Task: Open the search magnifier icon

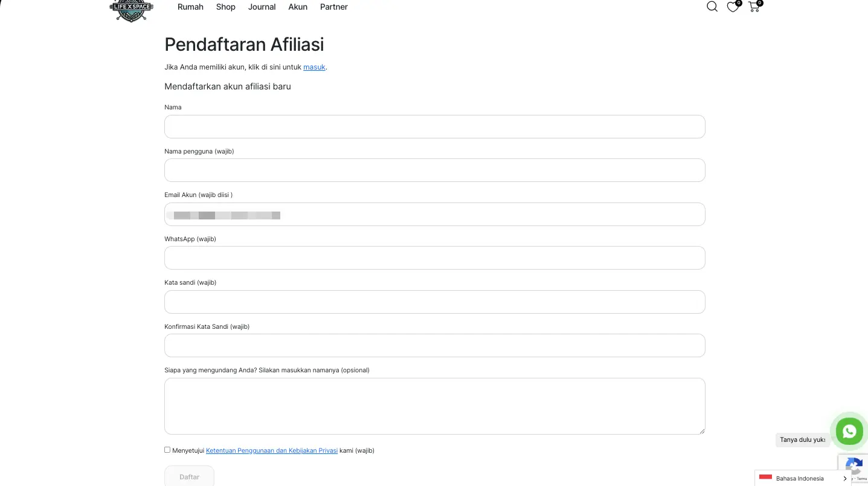Action: click(712, 7)
